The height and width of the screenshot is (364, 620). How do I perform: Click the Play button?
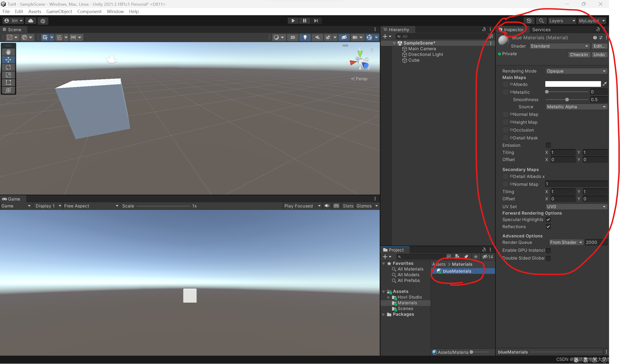coord(293,21)
